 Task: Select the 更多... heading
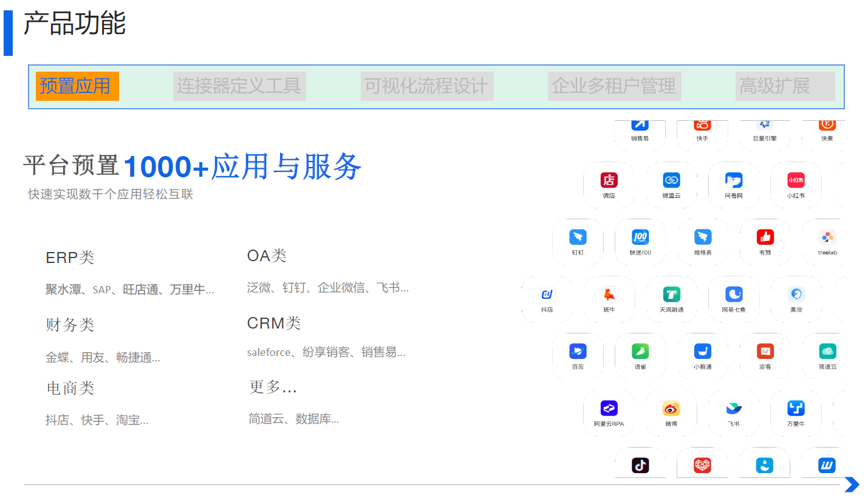pyautogui.click(x=273, y=386)
